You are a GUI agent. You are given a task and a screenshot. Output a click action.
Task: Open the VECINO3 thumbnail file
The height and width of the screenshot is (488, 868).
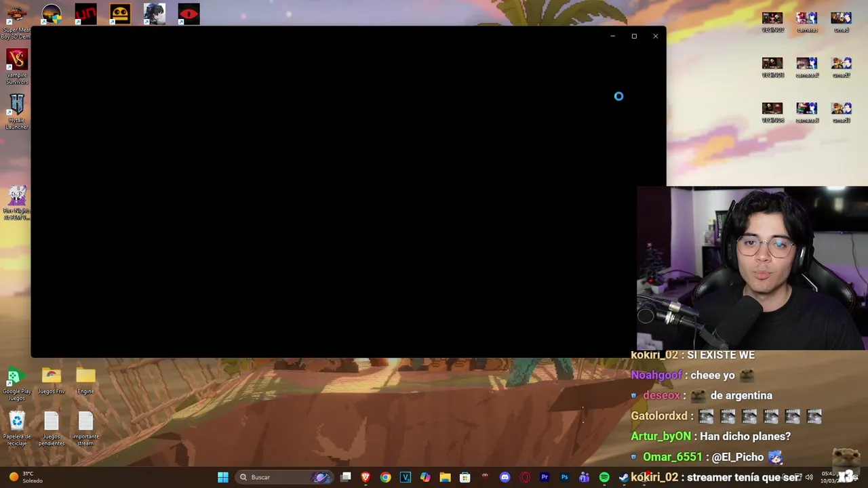point(772,67)
